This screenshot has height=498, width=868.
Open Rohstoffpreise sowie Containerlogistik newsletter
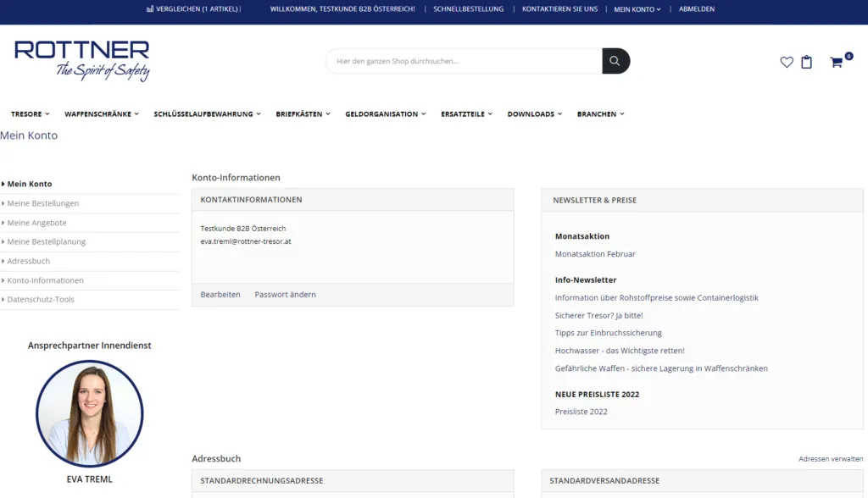657,297
